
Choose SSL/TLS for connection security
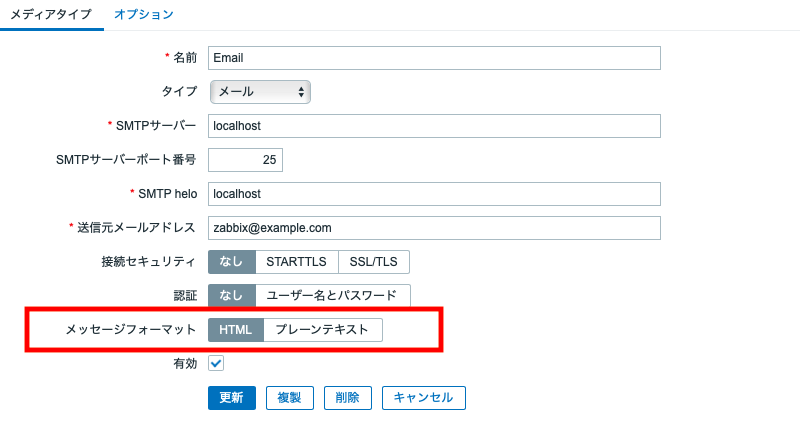click(373, 262)
